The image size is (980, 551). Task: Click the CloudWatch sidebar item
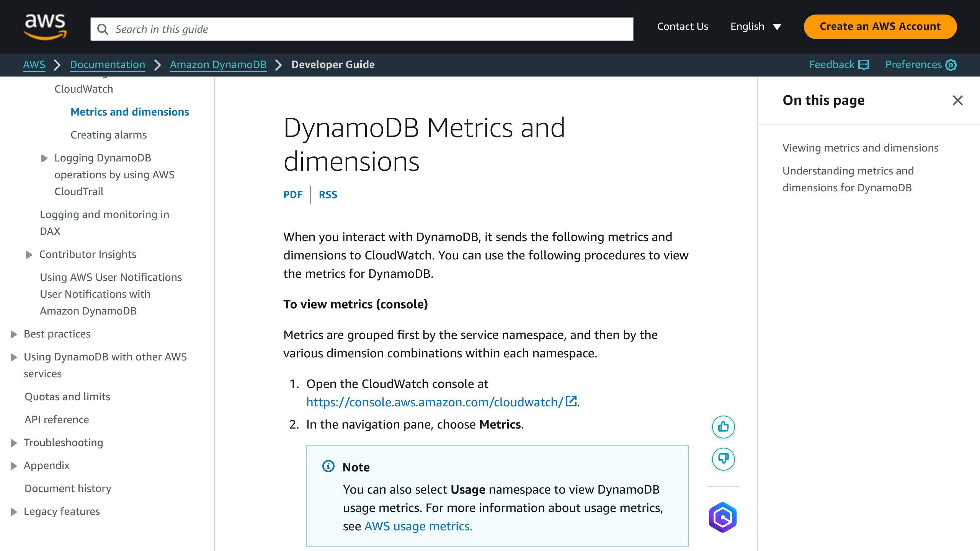click(x=84, y=89)
